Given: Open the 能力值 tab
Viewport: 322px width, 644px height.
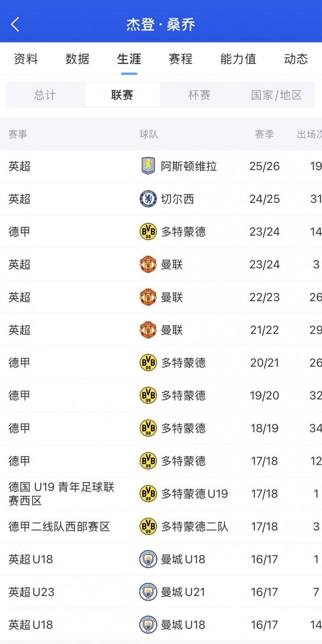Looking at the screenshot, I should point(238,59).
